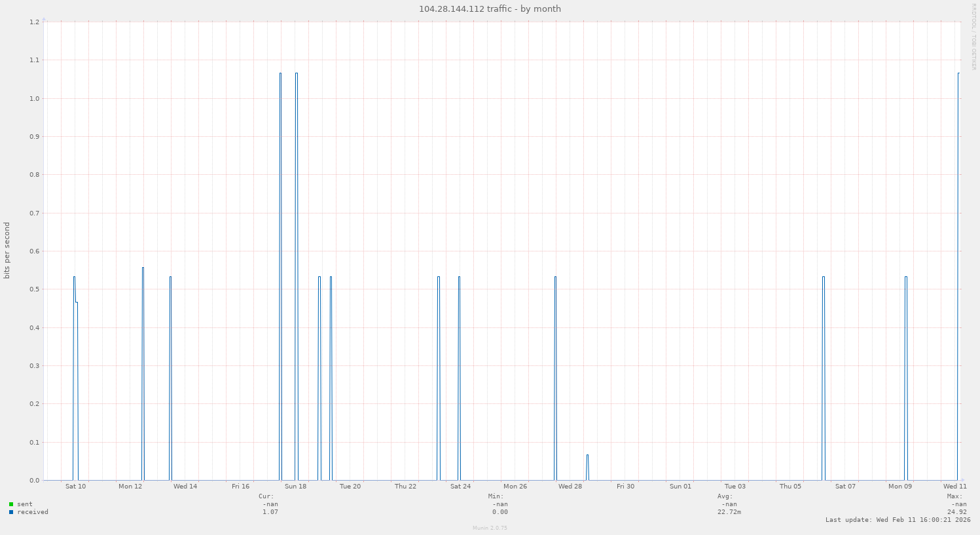
Task: Click the graph title '104.28.144.112 traffic - by month'
Action: [490, 9]
